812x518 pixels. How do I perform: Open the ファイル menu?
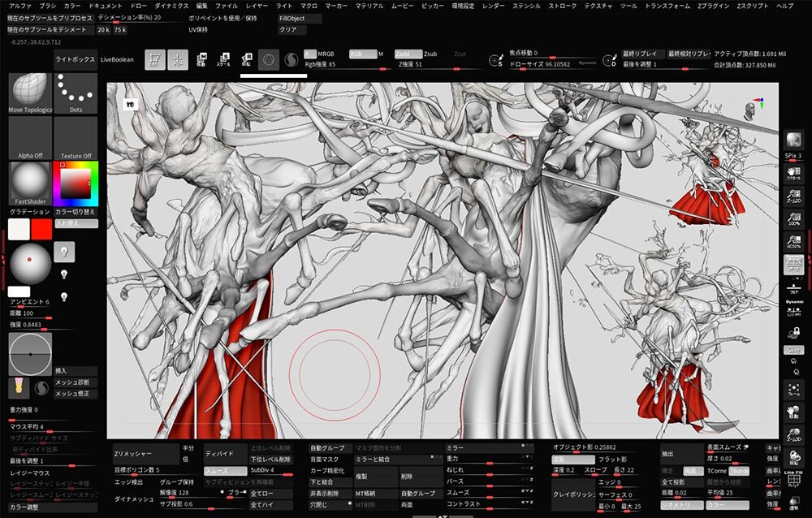click(227, 6)
